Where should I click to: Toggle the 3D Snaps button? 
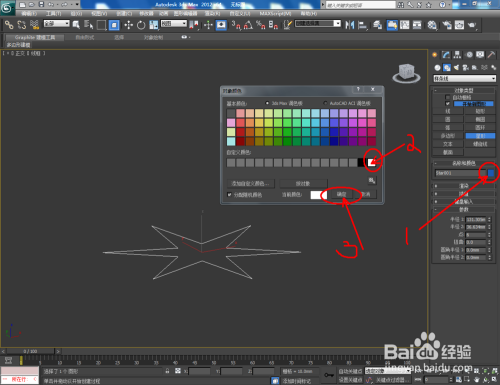236,25
